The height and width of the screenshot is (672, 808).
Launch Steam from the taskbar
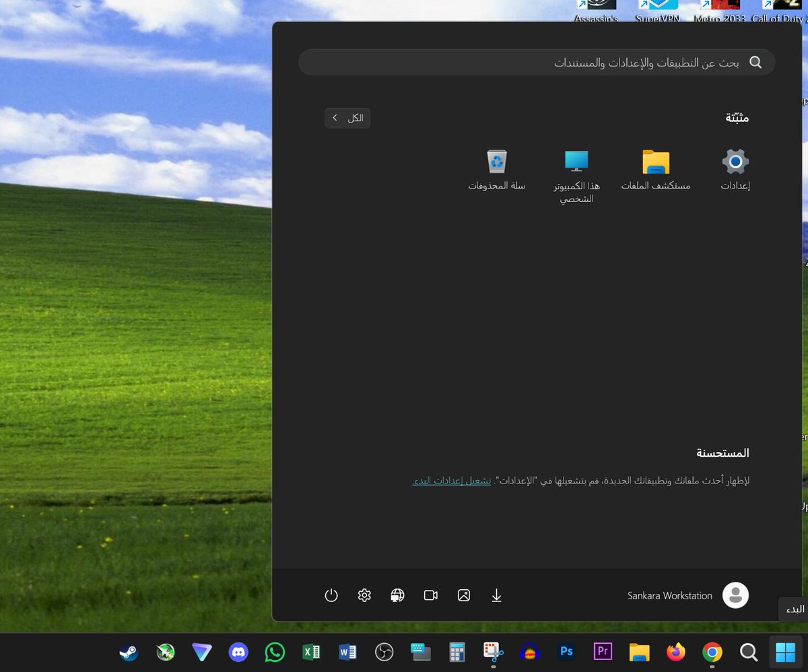click(x=129, y=652)
